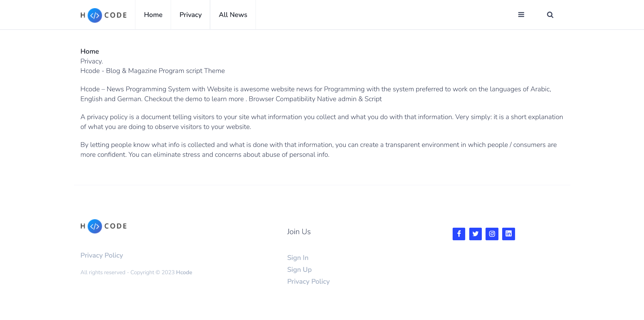644x320 pixels.
Task: Go to Home in the navigation bar
Action: (153, 15)
